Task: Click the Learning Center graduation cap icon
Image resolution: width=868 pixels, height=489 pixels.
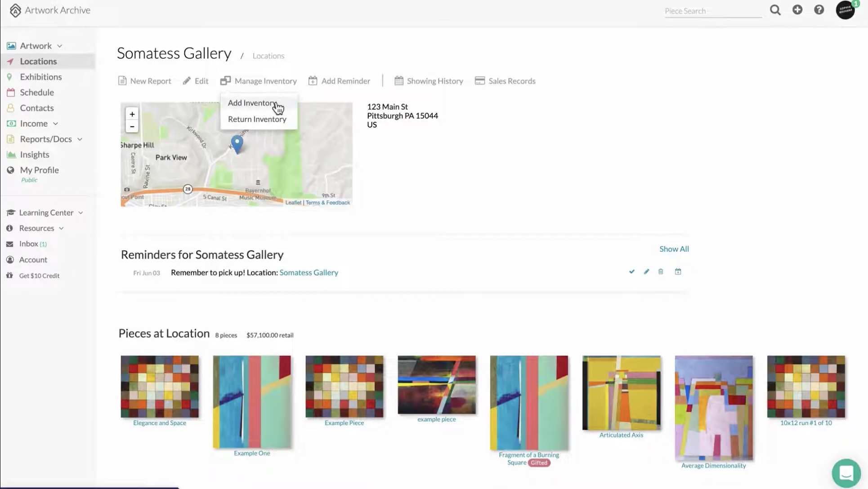Action: click(x=11, y=213)
